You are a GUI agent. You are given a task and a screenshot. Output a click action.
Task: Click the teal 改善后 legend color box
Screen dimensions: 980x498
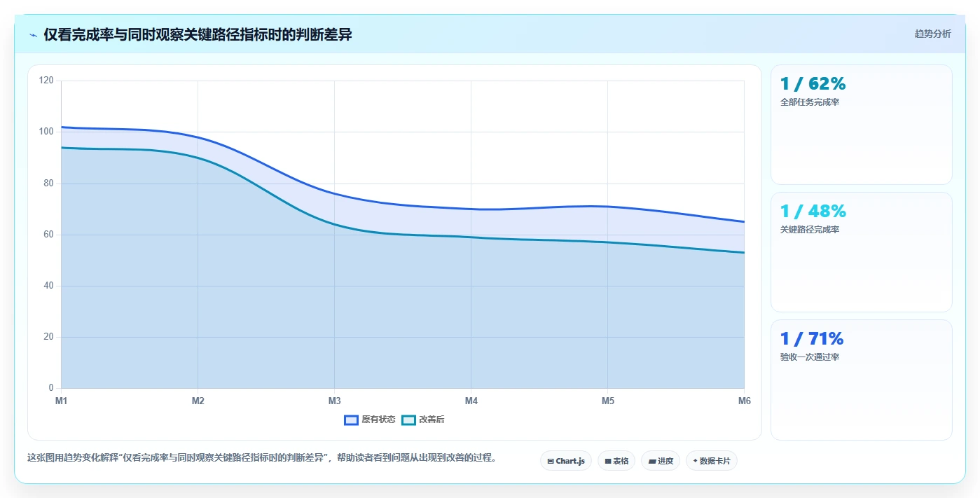coord(408,420)
